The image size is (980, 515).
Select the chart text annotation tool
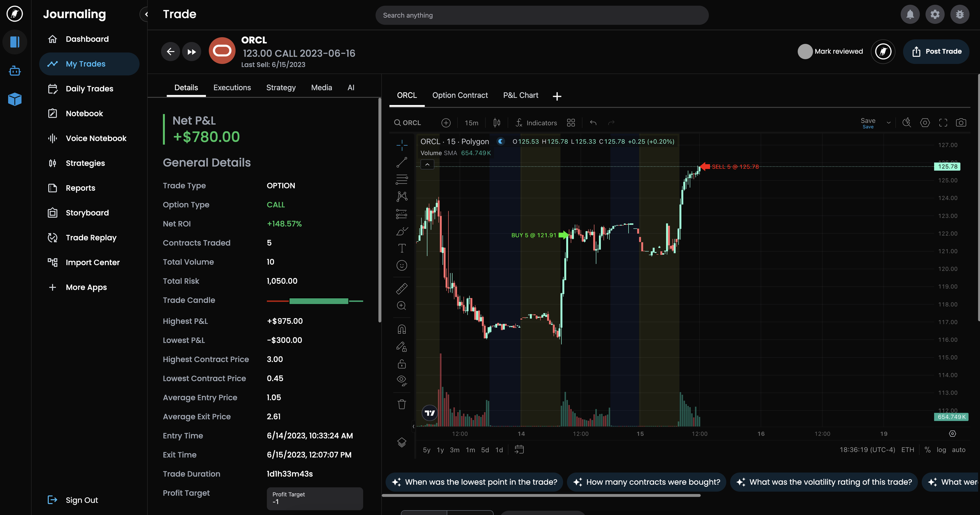(402, 248)
